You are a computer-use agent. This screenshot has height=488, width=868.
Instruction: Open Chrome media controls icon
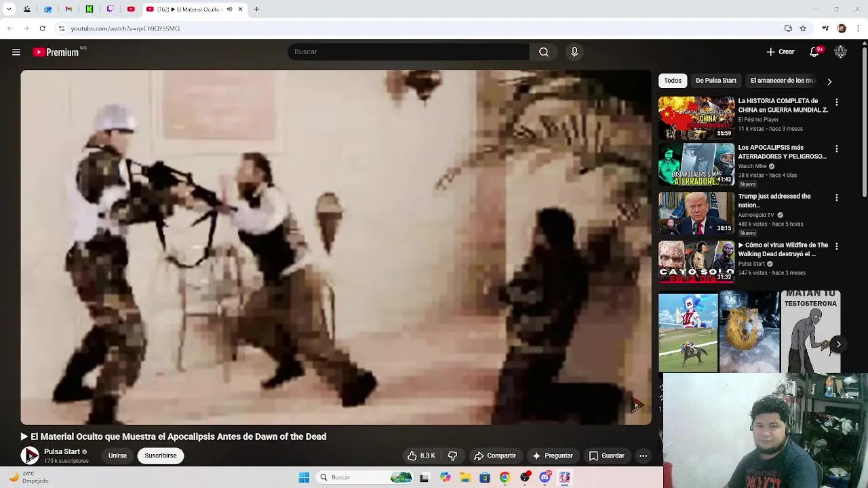click(x=825, y=28)
